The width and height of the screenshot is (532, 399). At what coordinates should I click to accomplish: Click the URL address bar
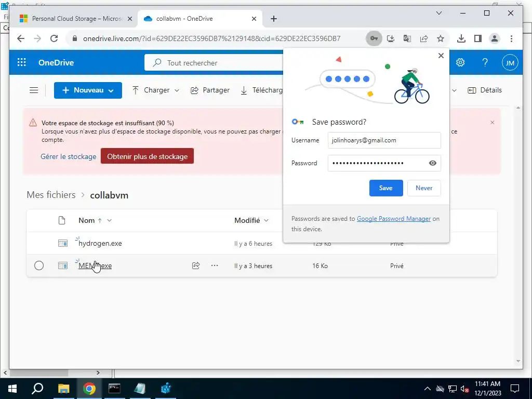point(212,38)
